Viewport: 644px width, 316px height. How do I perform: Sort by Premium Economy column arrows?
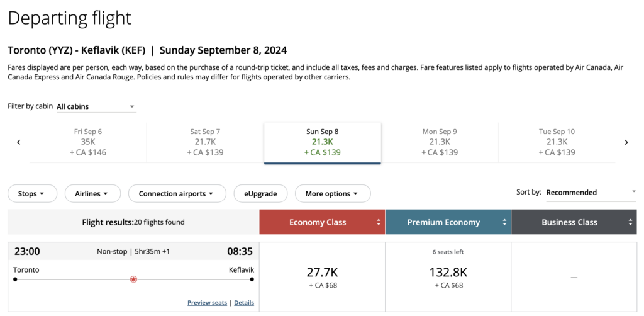(x=504, y=222)
